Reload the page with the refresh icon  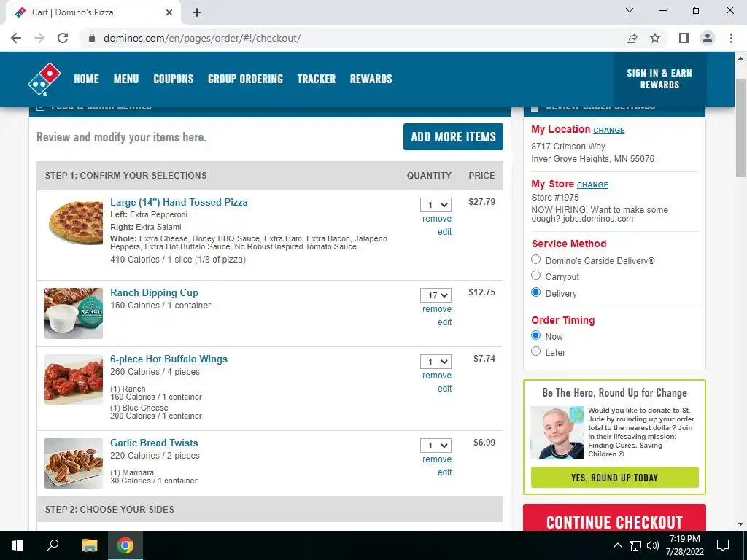click(63, 38)
